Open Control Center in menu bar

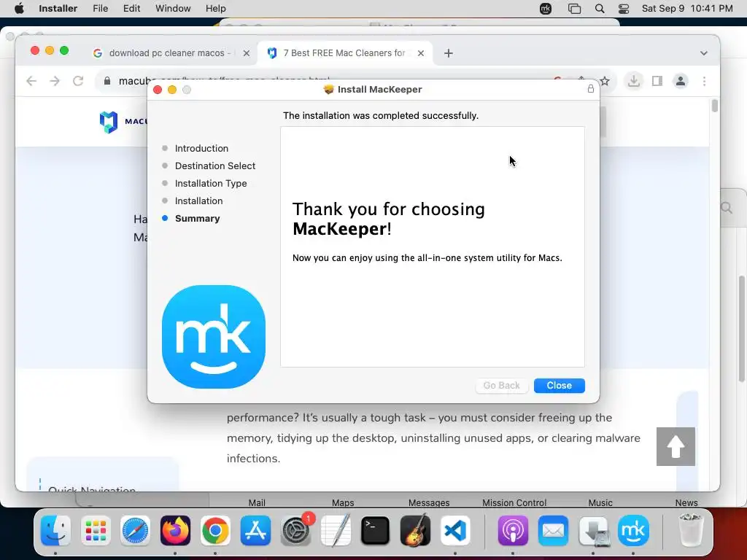click(624, 9)
